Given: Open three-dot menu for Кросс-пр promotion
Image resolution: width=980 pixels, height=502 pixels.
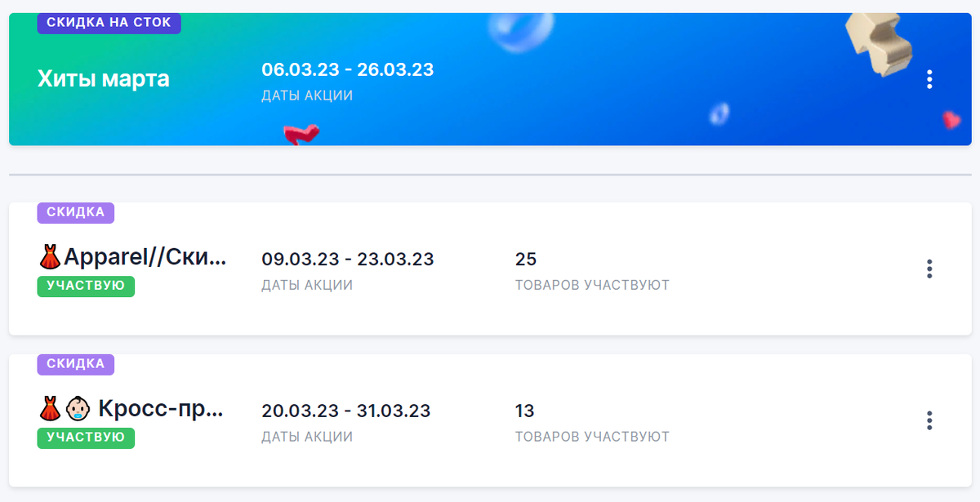Looking at the screenshot, I should click(x=929, y=420).
